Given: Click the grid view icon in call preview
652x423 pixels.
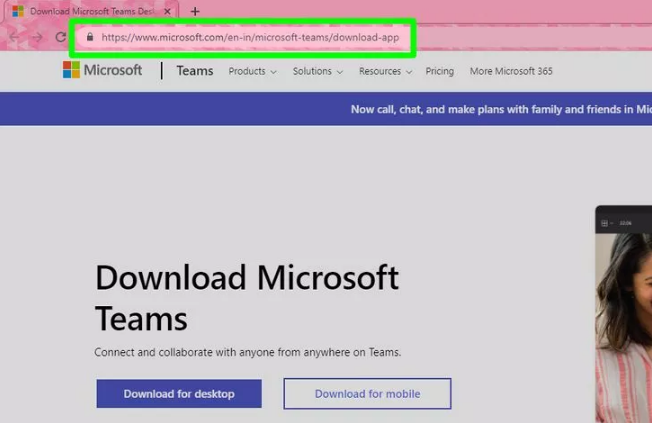Looking at the screenshot, I should pos(605,223).
